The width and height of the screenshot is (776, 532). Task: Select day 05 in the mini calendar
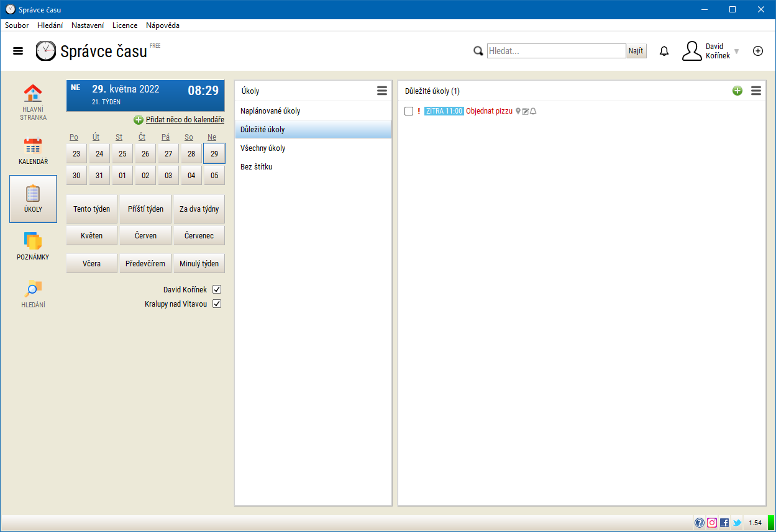pos(214,175)
